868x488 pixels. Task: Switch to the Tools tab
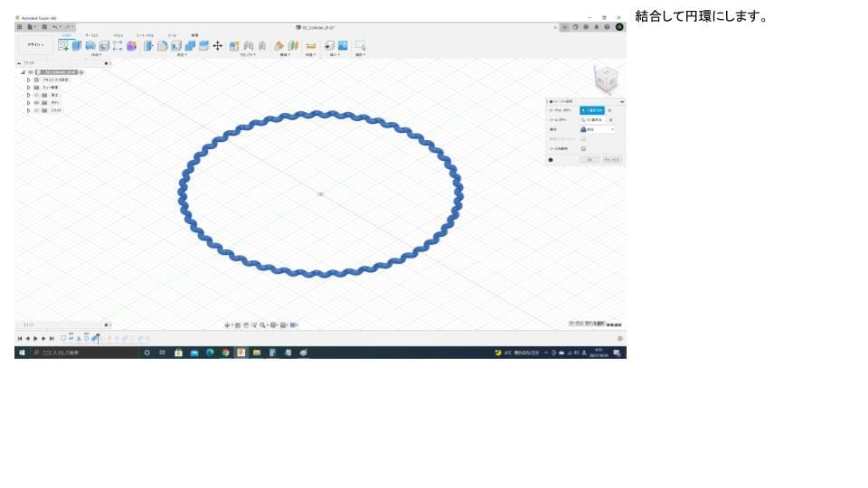[172, 35]
